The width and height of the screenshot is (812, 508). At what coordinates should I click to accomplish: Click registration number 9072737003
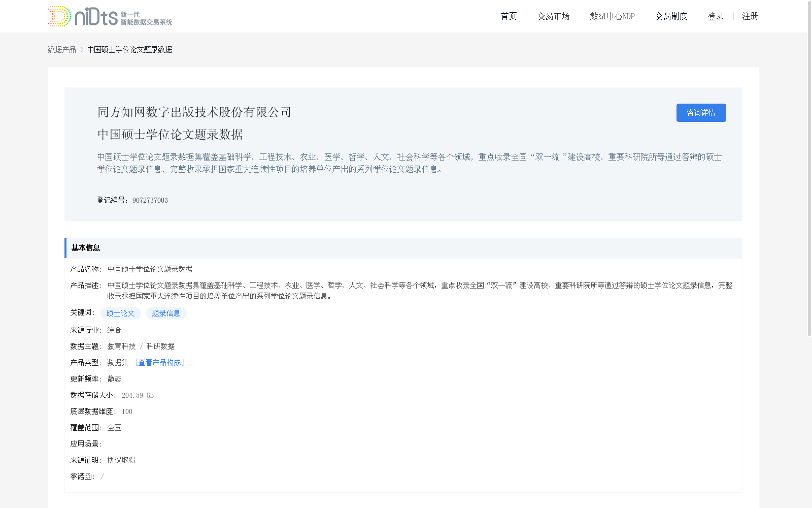tap(150, 200)
